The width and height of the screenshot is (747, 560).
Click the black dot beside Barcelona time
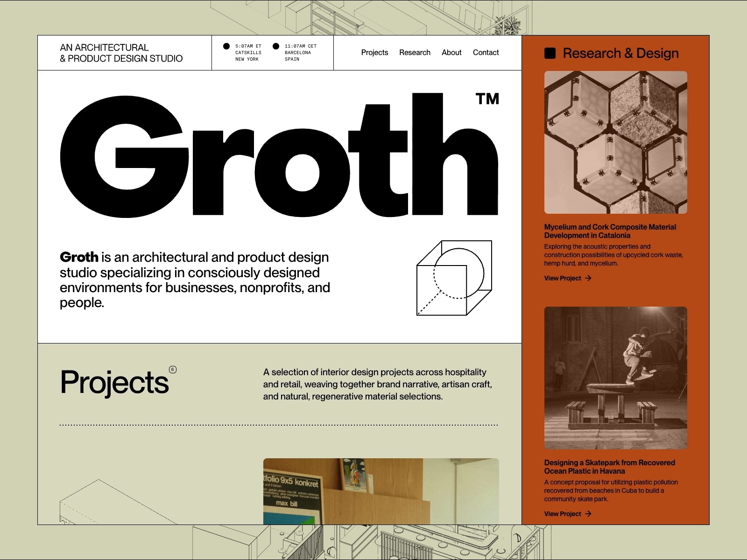click(276, 46)
